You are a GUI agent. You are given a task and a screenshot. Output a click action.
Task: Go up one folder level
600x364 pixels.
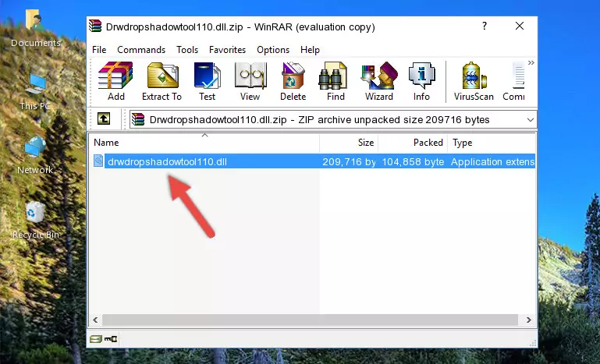pos(104,119)
